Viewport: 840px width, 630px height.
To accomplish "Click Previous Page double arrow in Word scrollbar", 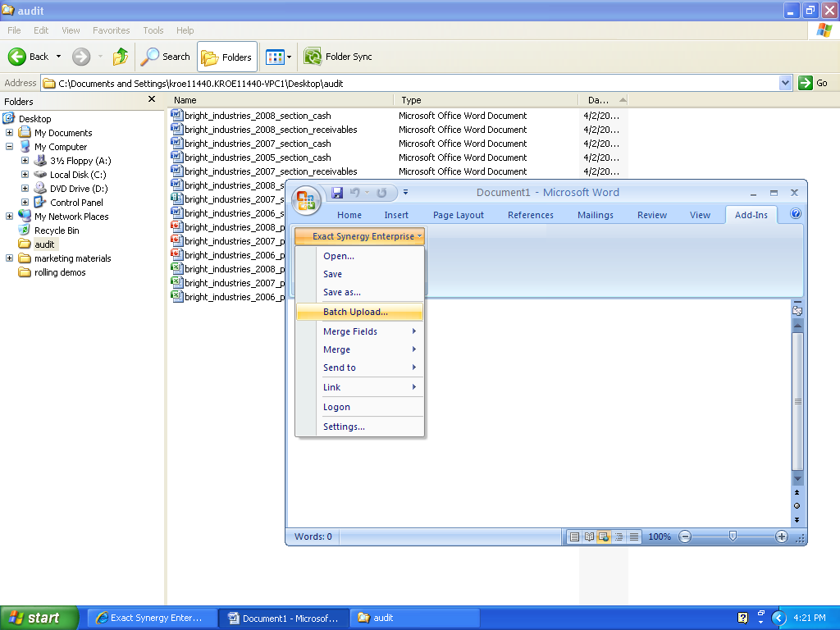I will [x=797, y=492].
